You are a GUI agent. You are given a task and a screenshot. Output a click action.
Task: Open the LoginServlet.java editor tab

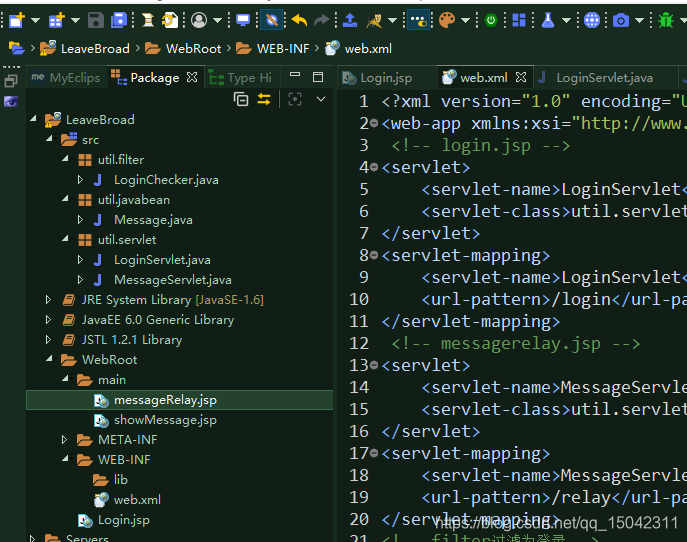tap(604, 78)
